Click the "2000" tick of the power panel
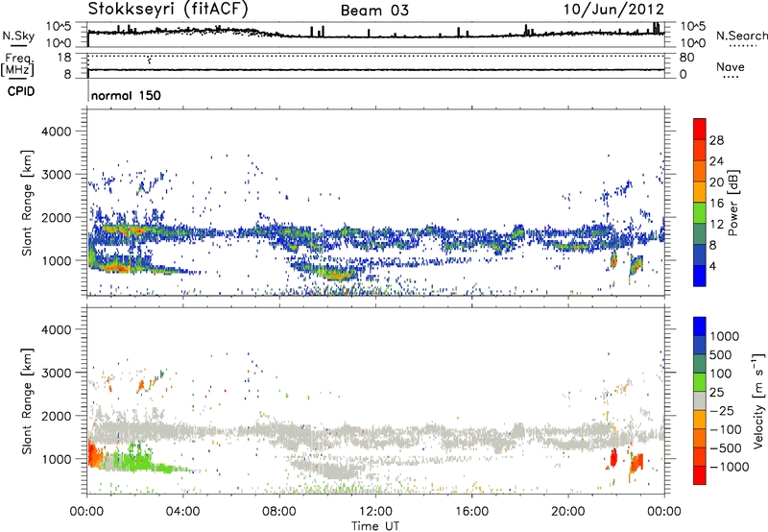Screen dimensions: 768x532 click(56, 217)
